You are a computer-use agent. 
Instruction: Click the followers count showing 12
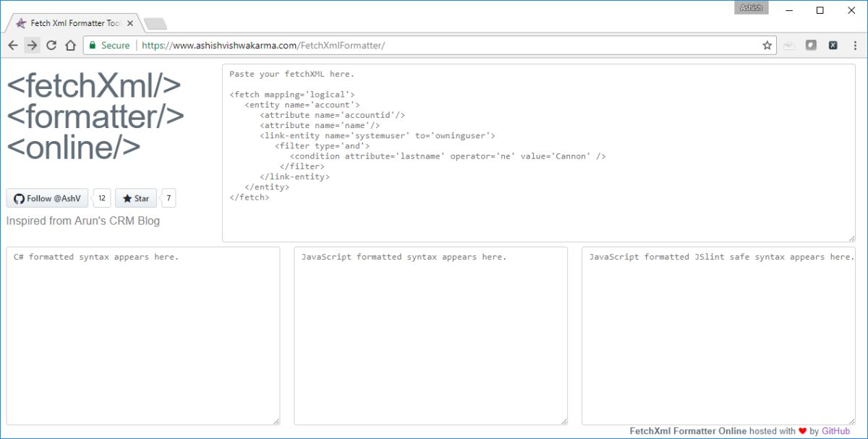click(x=101, y=197)
